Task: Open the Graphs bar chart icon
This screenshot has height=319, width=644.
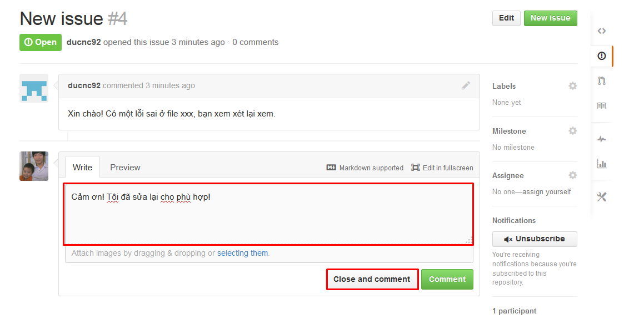Action: (602, 164)
